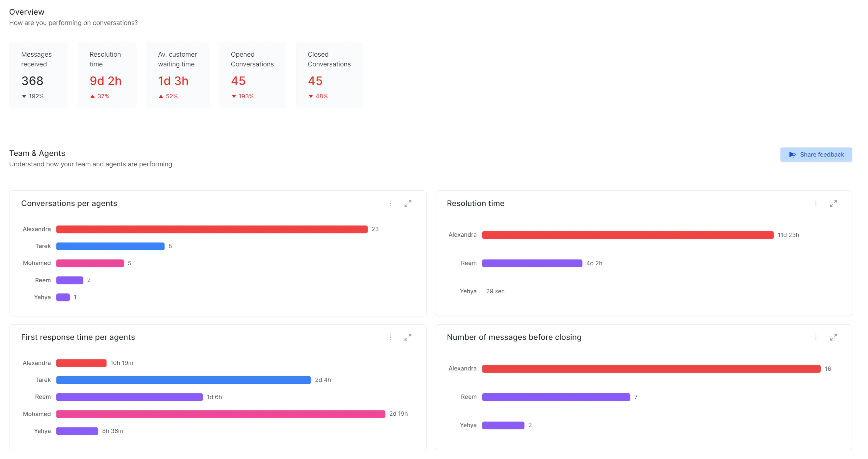Click Alexandra's 10h 19m first response bar
This screenshot has height=459, width=868.
click(x=81, y=363)
